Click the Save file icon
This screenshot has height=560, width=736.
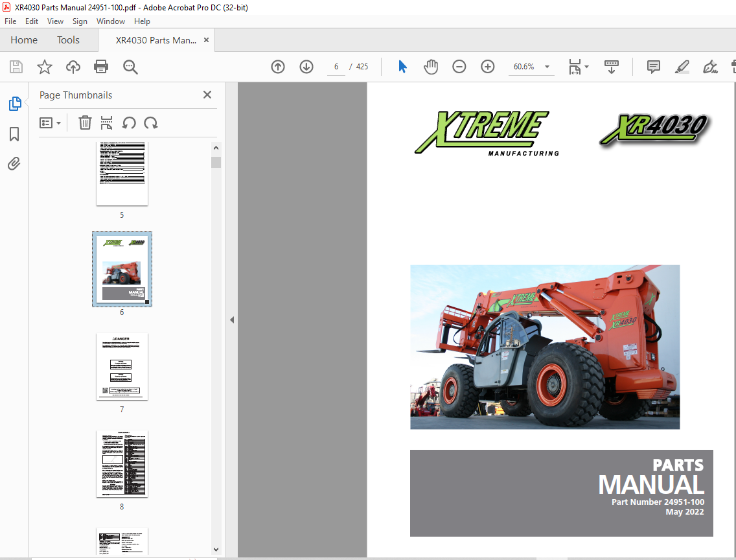pos(16,67)
